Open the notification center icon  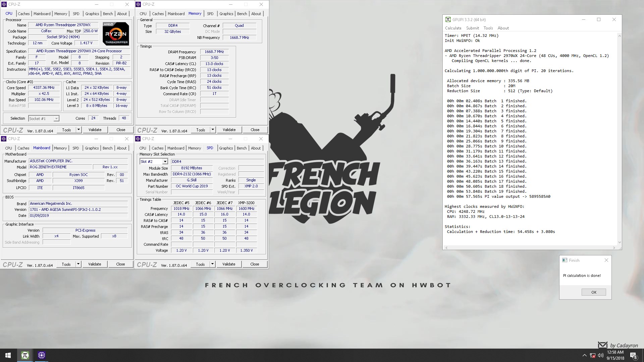pyautogui.click(x=634, y=355)
